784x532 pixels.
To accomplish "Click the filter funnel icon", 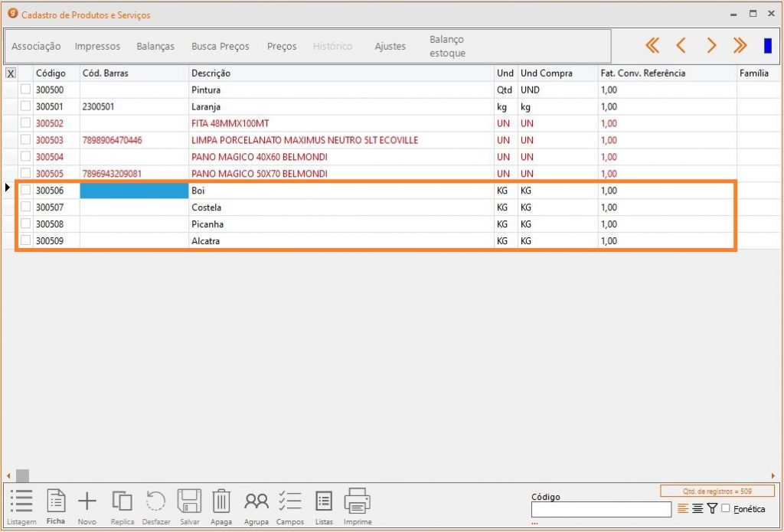I will (712, 509).
